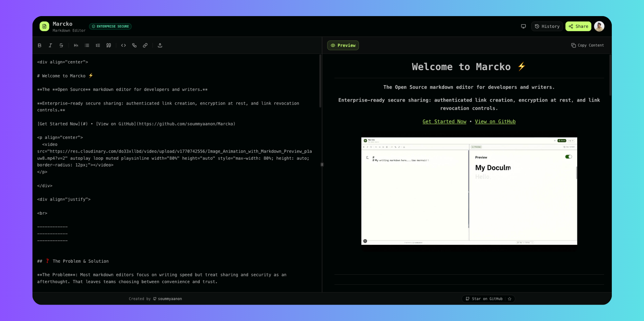
Task: Open the History panel
Action: pos(547,26)
